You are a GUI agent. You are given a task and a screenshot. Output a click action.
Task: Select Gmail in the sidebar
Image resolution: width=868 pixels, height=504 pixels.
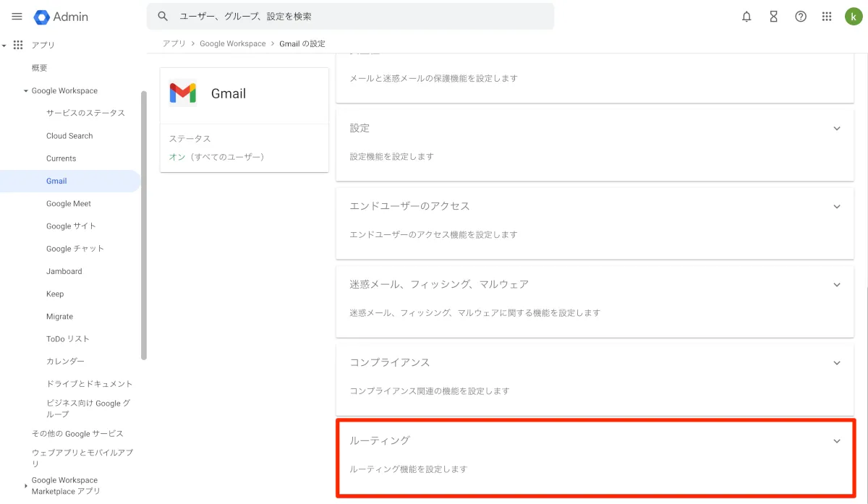click(x=69, y=181)
